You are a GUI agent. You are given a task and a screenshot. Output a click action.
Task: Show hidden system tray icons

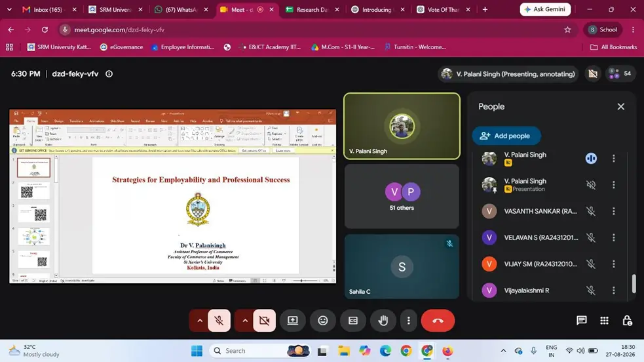coord(503,351)
